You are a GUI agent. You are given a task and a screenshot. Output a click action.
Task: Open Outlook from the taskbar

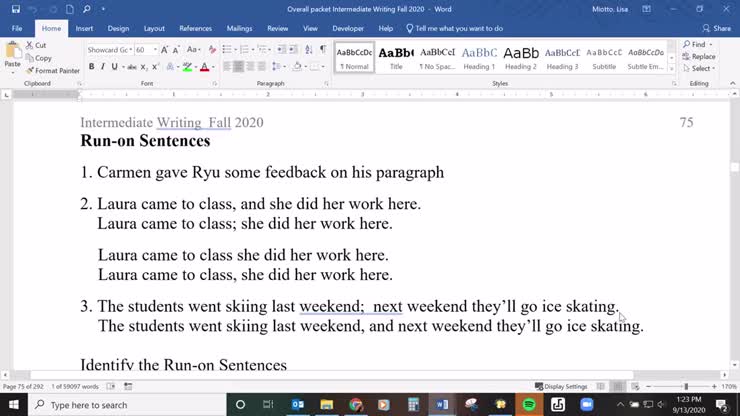(x=298, y=405)
